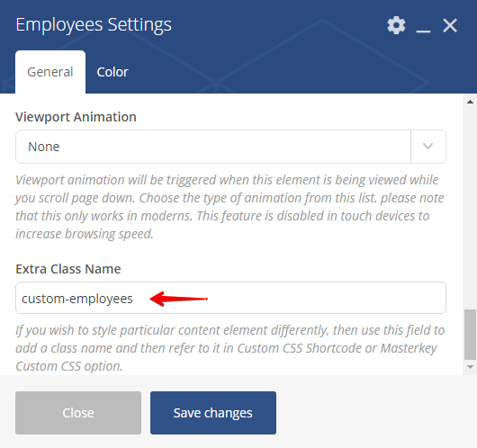Switch to the General tab
This screenshot has width=477, height=448.
coord(50,72)
